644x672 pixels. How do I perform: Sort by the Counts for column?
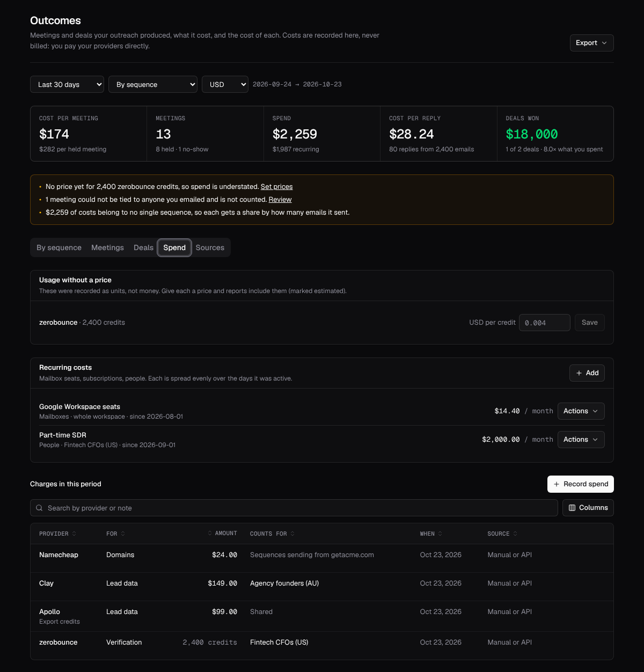[272, 534]
